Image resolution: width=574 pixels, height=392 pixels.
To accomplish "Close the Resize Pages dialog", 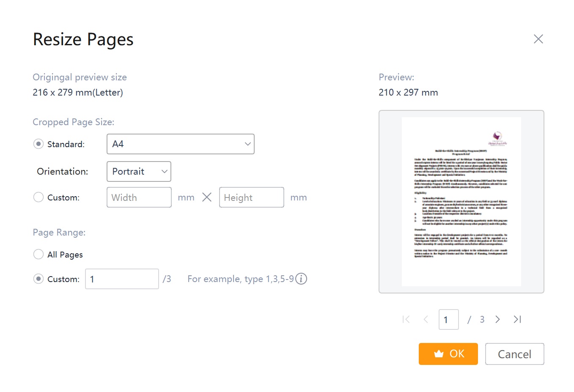I will pos(538,39).
